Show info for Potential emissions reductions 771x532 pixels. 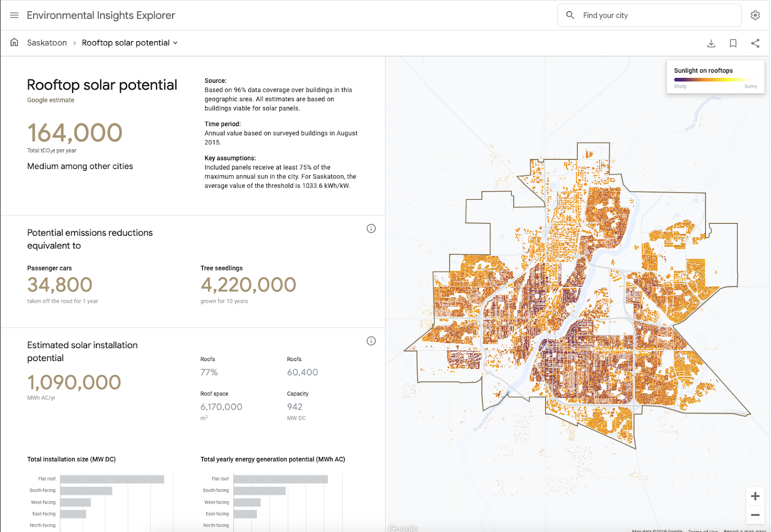click(x=371, y=229)
